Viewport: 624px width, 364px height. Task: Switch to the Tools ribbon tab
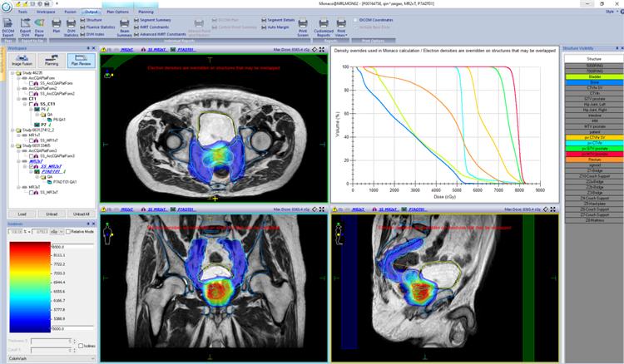(22, 12)
